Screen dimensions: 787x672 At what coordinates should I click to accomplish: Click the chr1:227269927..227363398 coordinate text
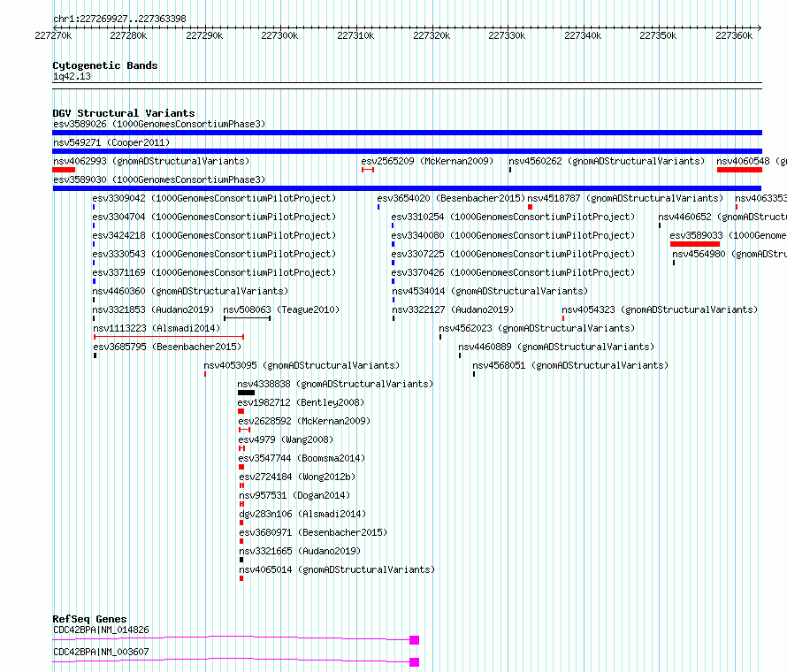point(119,19)
